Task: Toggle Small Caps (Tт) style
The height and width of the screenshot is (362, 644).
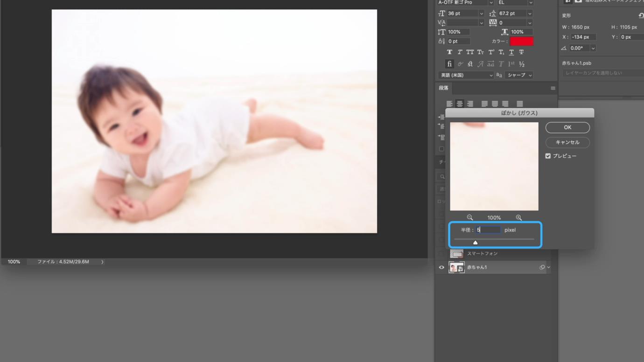Action: click(480, 52)
